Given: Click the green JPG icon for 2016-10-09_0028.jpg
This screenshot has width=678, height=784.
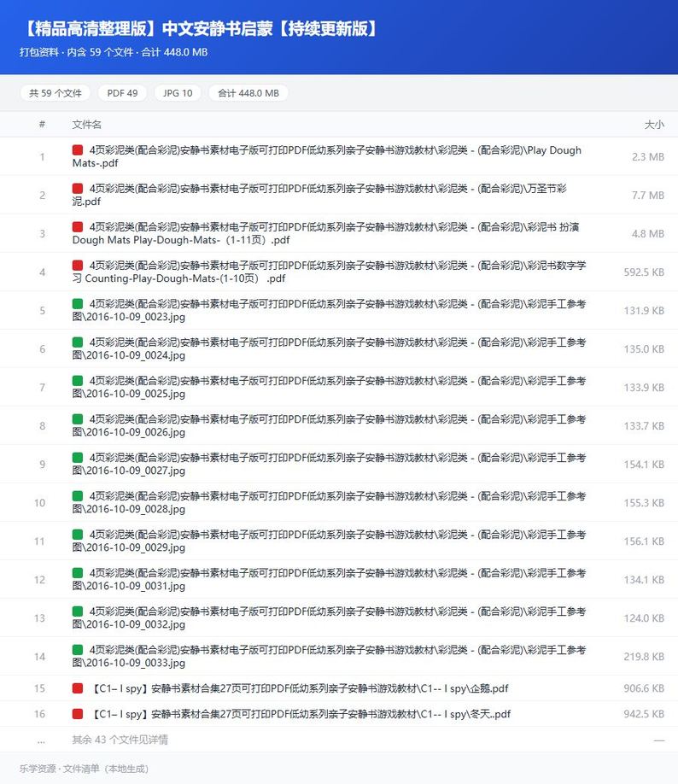Looking at the screenshot, I should (78, 496).
